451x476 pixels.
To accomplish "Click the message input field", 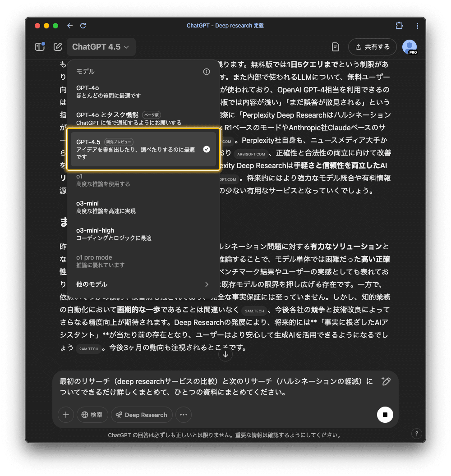I will click(216, 386).
